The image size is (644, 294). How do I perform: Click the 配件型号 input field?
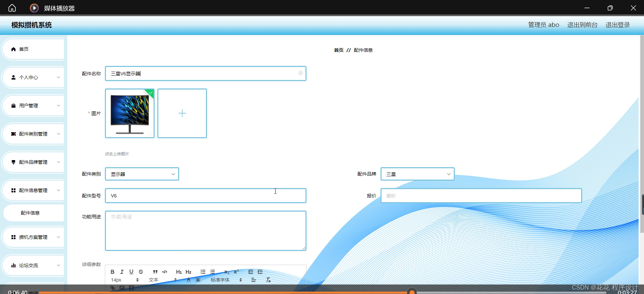(x=205, y=195)
